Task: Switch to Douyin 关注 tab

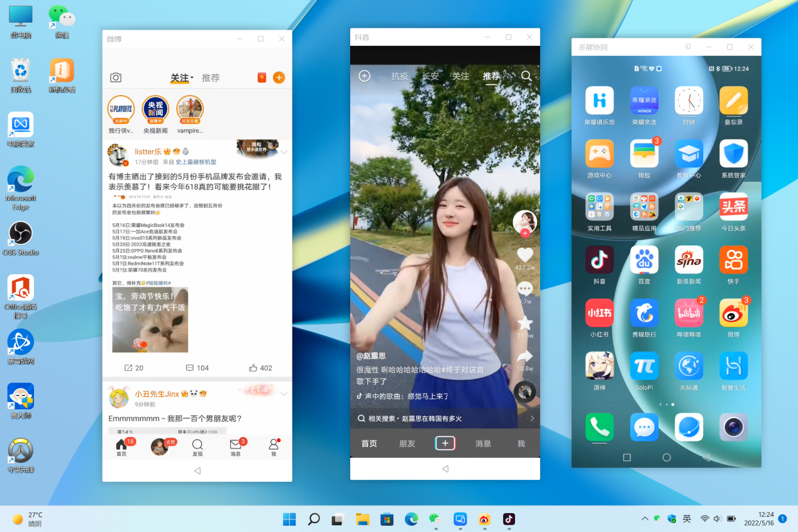Action: coord(461,76)
